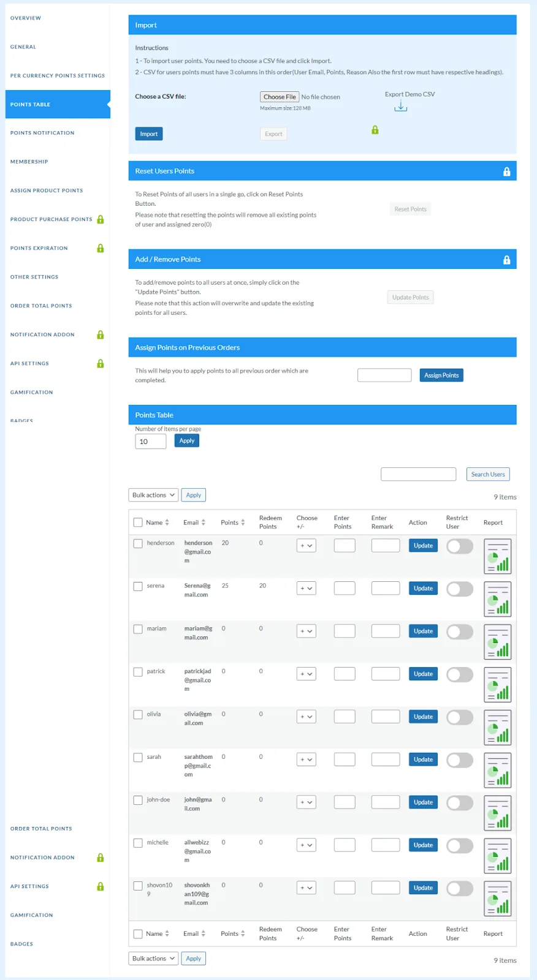Sort by Points in the top table header

(x=233, y=522)
